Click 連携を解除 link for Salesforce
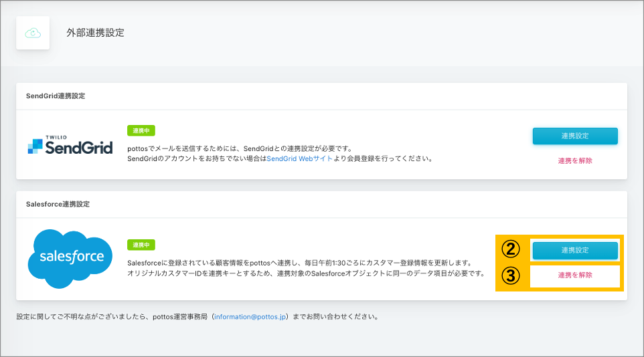644x357 pixels. 575,275
